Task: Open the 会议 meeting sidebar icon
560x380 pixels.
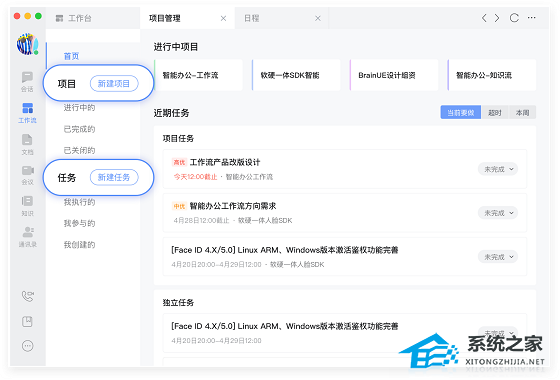Action: pos(27,175)
